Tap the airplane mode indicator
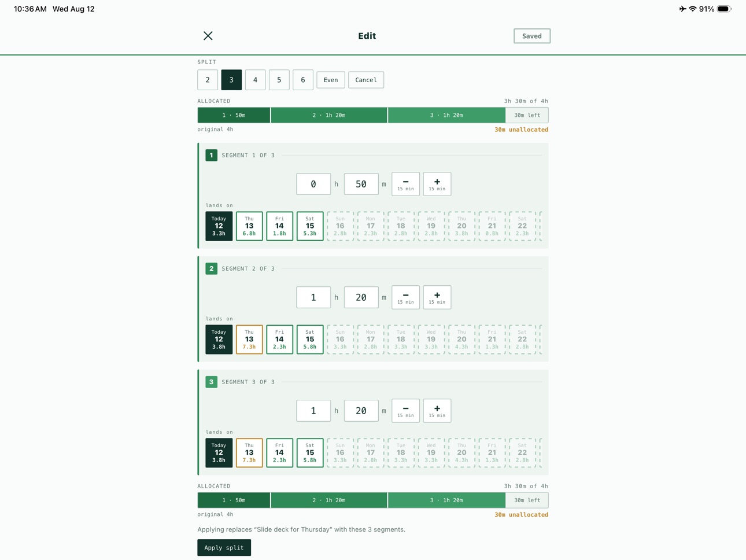 click(682, 9)
